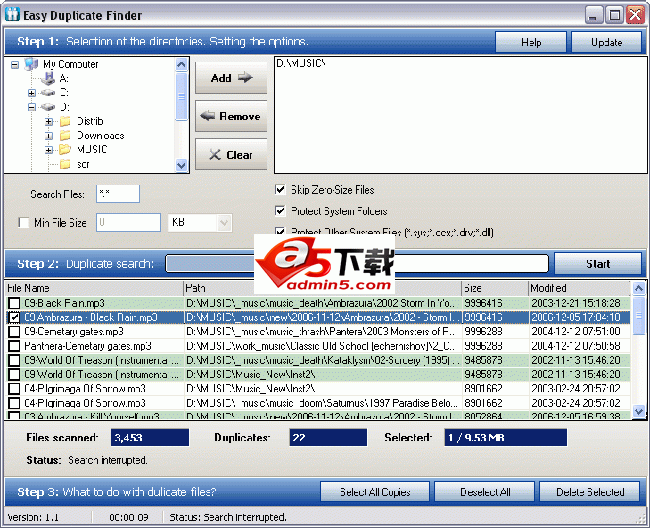Click the Duplicates count 22
The image size is (650, 528).
(x=328, y=438)
